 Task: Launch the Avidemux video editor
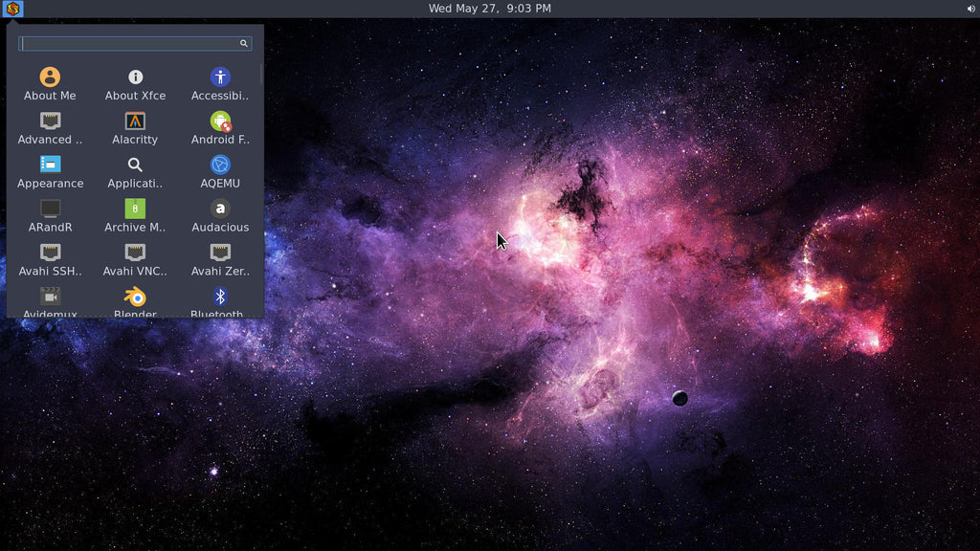[x=50, y=301]
